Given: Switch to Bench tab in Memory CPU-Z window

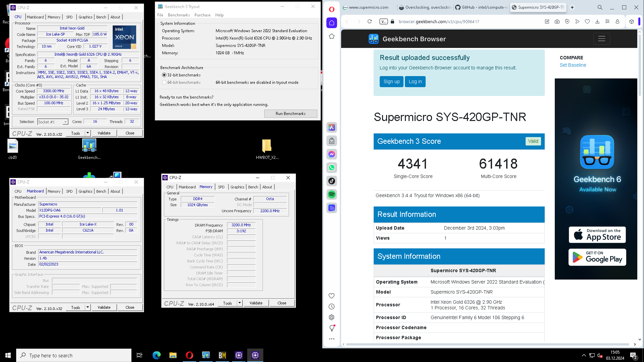Looking at the screenshot, I should pos(253,187).
